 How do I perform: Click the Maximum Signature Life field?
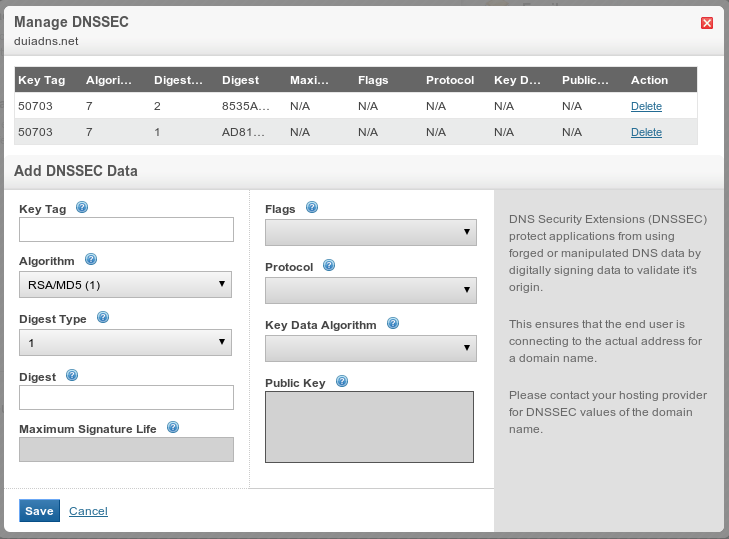(126, 449)
